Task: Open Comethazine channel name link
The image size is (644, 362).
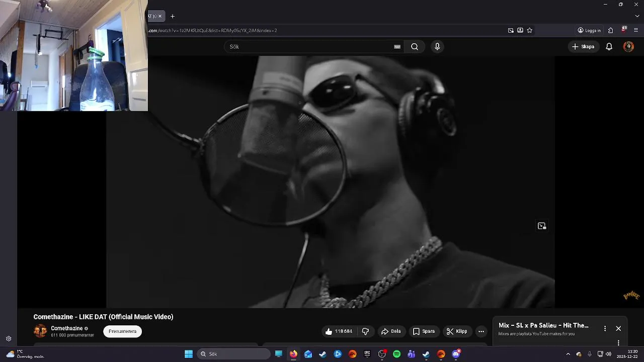Action: click(66, 328)
